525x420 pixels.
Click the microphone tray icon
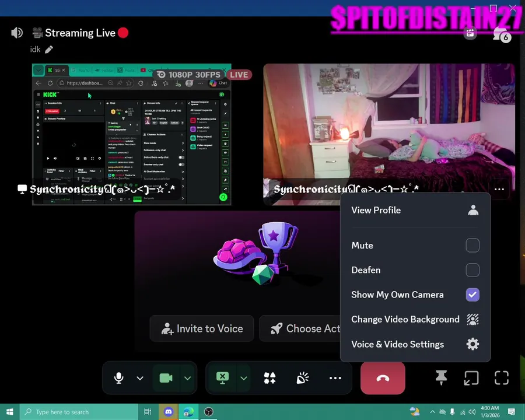tap(452, 412)
